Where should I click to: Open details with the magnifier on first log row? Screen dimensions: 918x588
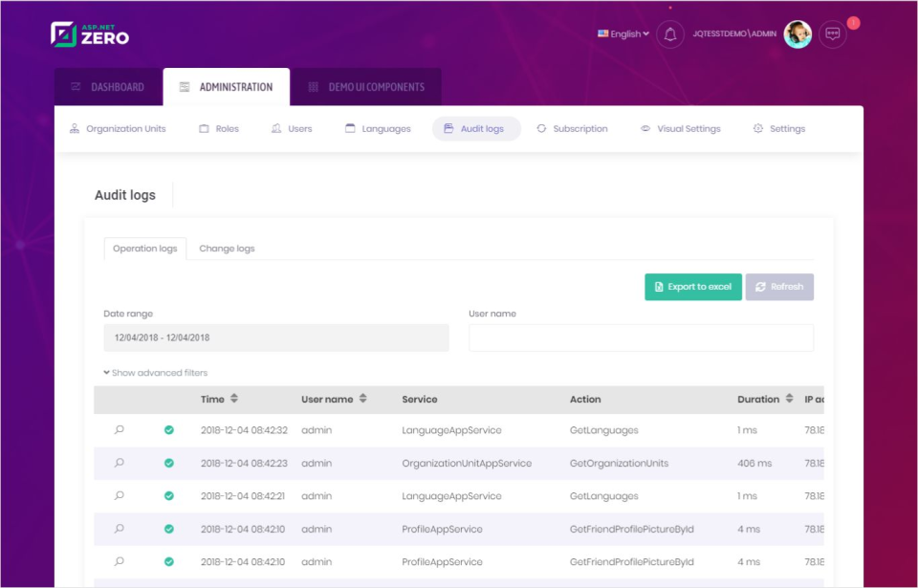coord(119,430)
